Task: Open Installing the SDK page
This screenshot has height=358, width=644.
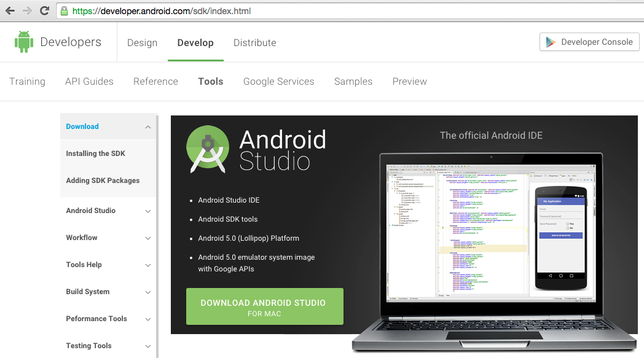Action: pos(95,154)
